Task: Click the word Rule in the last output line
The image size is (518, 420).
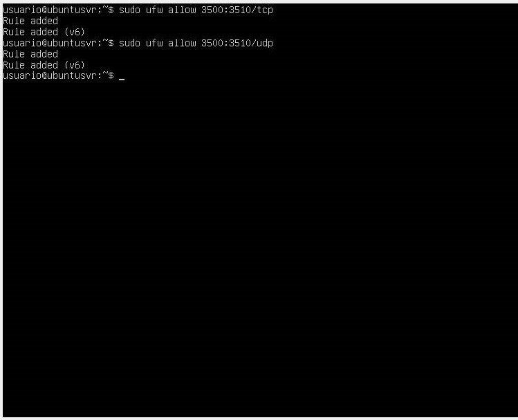Action: coord(14,65)
